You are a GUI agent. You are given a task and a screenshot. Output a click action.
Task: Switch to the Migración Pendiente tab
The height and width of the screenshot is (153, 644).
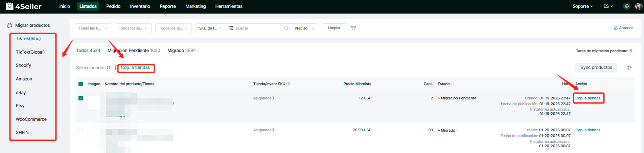(x=134, y=51)
